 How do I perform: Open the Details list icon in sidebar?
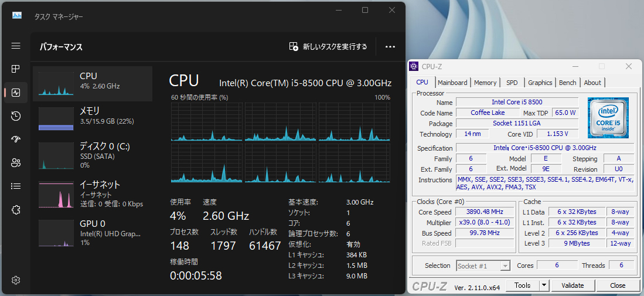coord(16,186)
